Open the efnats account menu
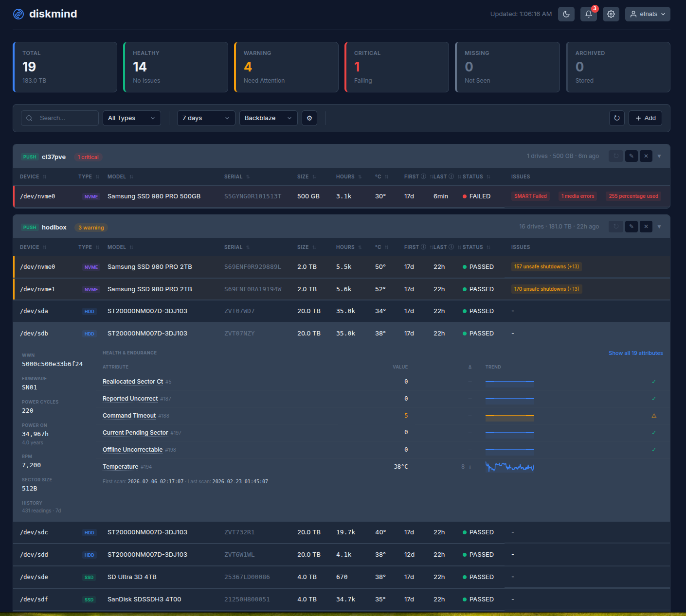686x616 pixels. click(x=648, y=14)
